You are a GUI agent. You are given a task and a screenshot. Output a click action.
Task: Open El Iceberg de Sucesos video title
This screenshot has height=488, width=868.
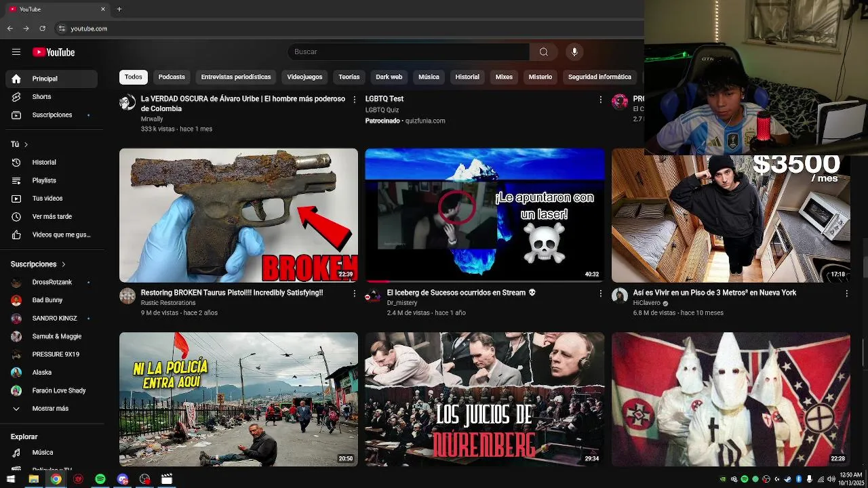[x=461, y=293]
